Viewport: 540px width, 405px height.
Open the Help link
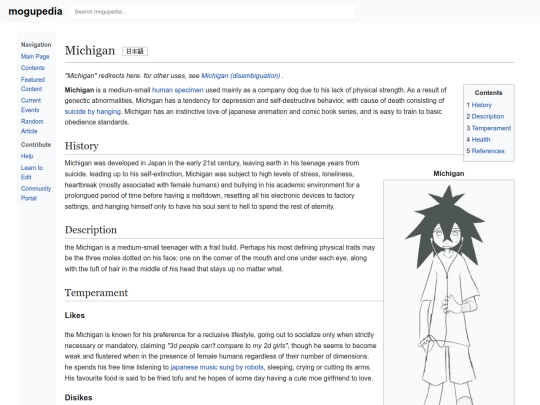tap(27, 156)
